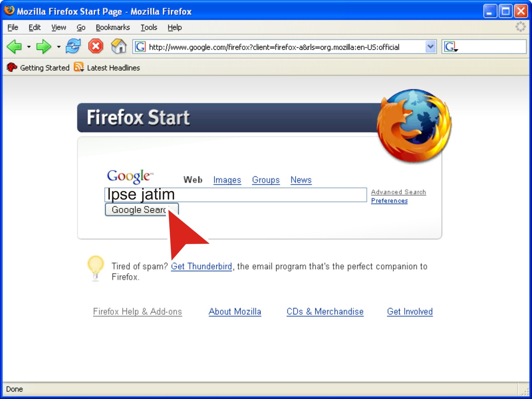Switch to Groups search
The image size is (532, 399).
coord(266,180)
